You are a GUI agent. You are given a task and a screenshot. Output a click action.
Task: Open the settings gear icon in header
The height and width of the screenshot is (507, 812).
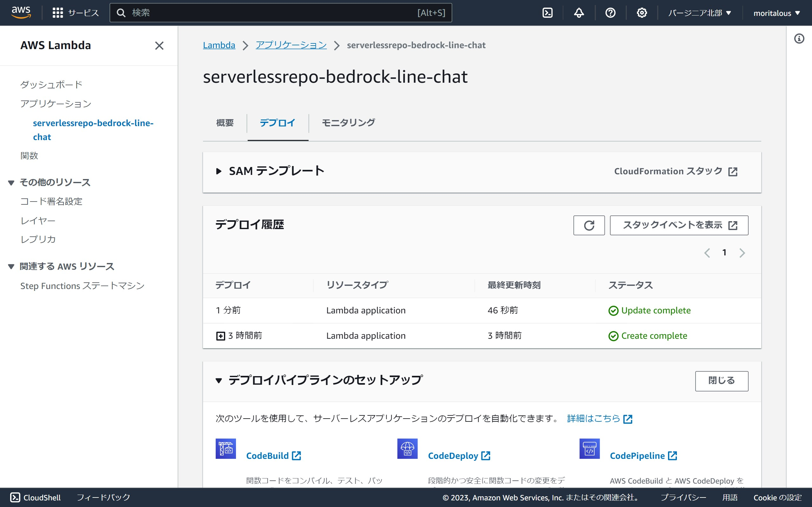[642, 13]
